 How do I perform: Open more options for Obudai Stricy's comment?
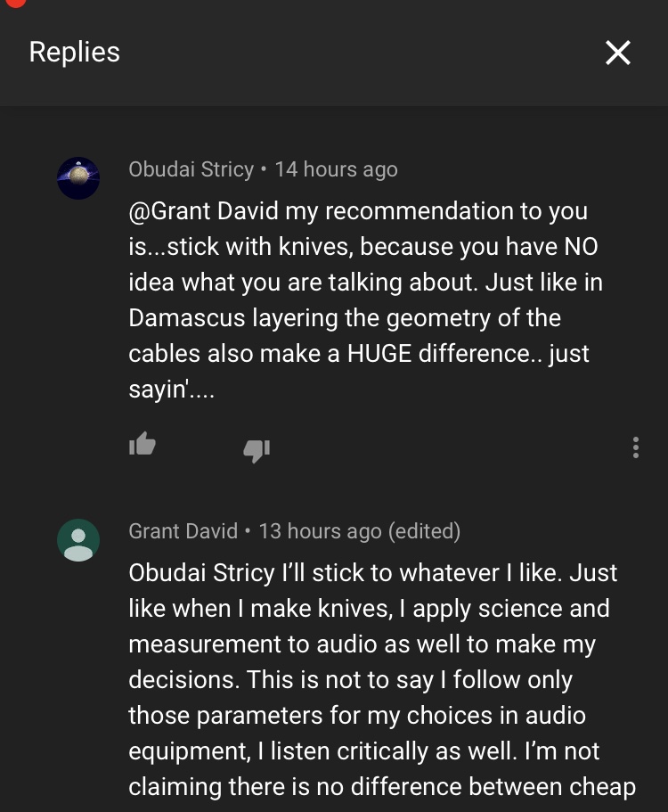(635, 447)
